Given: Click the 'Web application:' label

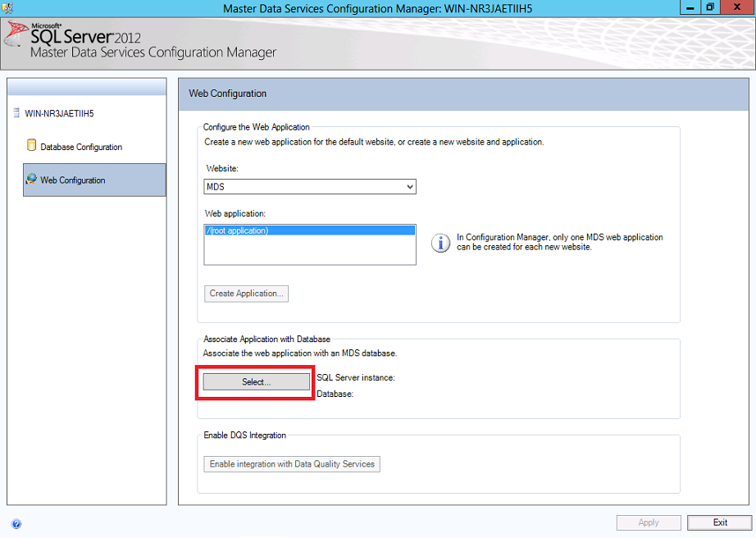Looking at the screenshot, I should 235,213.
